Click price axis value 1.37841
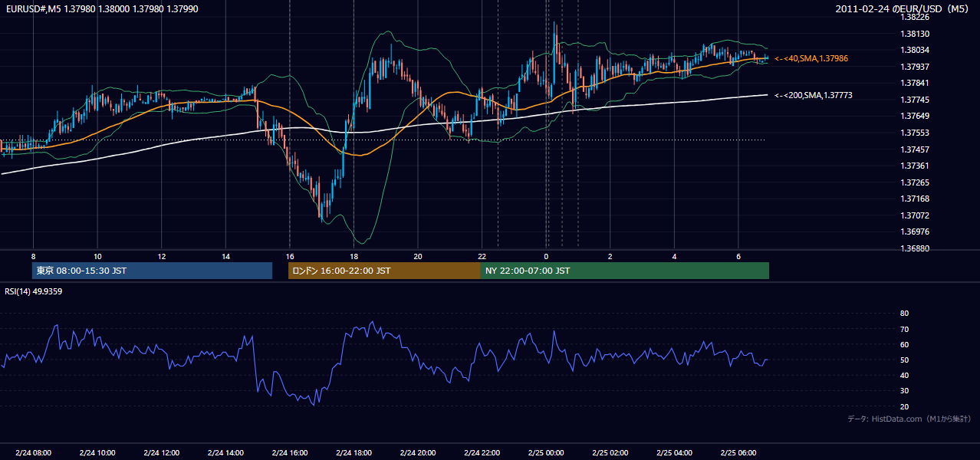 (x=914, y=84)
